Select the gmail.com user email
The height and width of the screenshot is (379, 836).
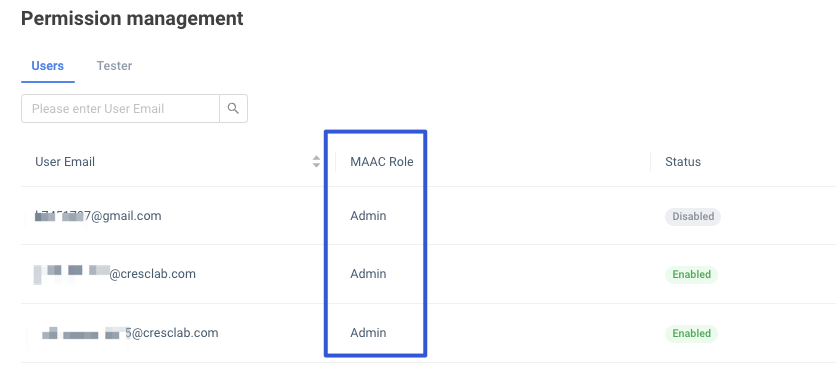click(98, 216)
